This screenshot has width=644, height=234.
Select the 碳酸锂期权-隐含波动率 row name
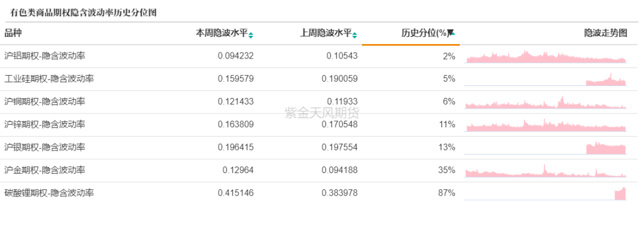click(x=49, y=193)
